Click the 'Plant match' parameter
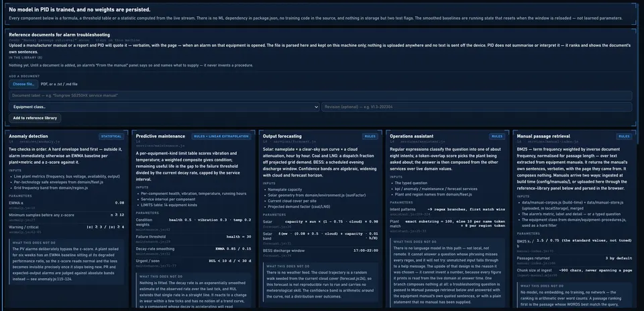 [x=394, y=224]
